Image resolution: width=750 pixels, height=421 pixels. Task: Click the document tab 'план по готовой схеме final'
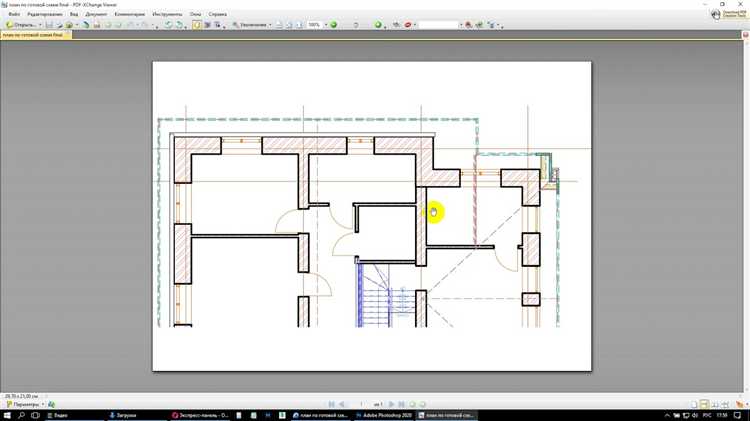[x=33, y=35]
